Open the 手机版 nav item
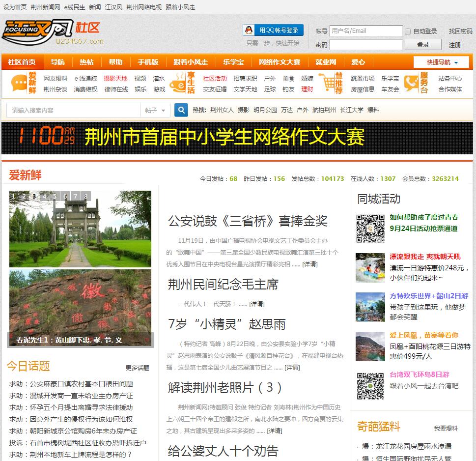Screen dimensions: 476x461 pos(148,62)
